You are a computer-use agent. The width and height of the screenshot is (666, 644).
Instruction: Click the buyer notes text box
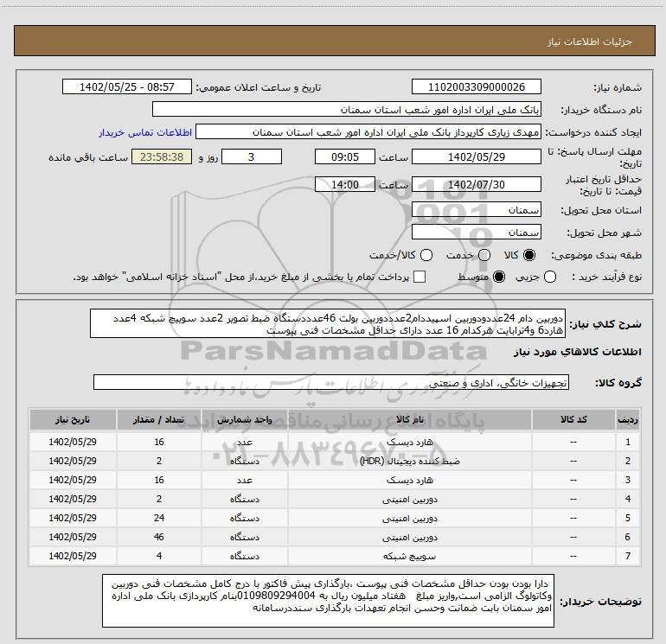click(x=328, y=601)
